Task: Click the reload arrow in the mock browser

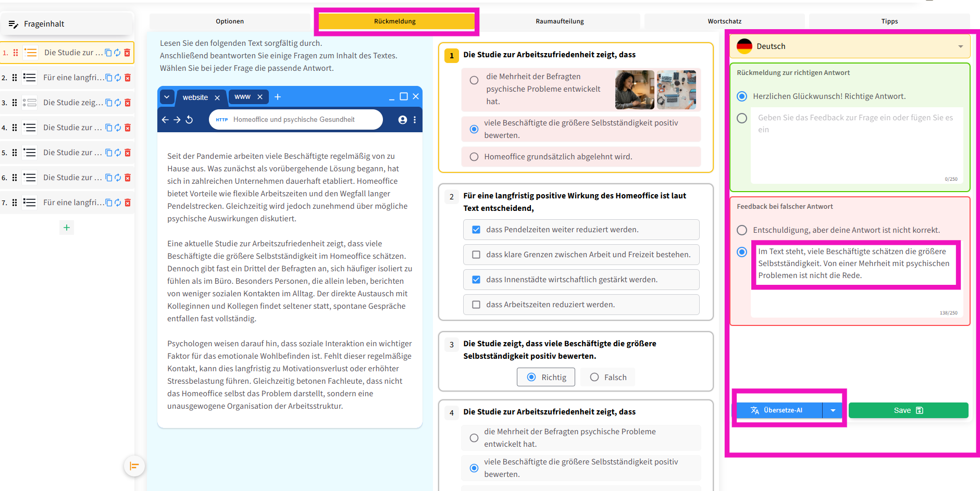Action: [190, 120]
